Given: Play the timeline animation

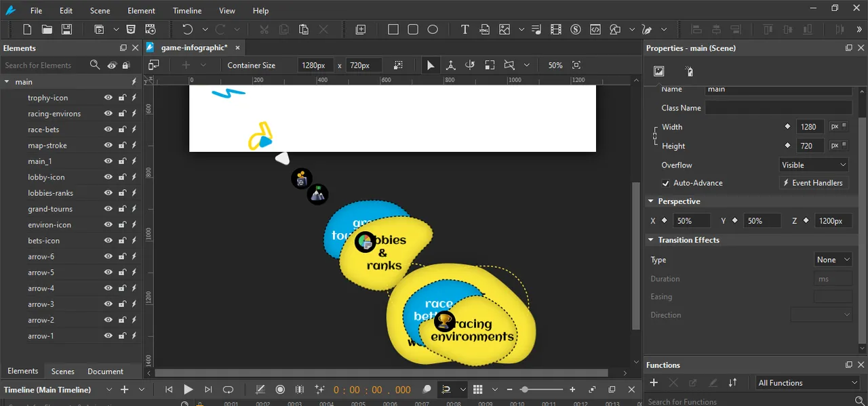Looking at the screenshot, I should coord(189,390).
